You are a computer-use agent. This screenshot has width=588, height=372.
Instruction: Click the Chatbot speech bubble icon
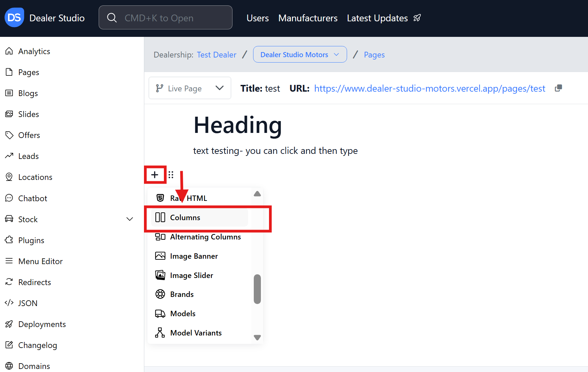click(x=9, y=198)
